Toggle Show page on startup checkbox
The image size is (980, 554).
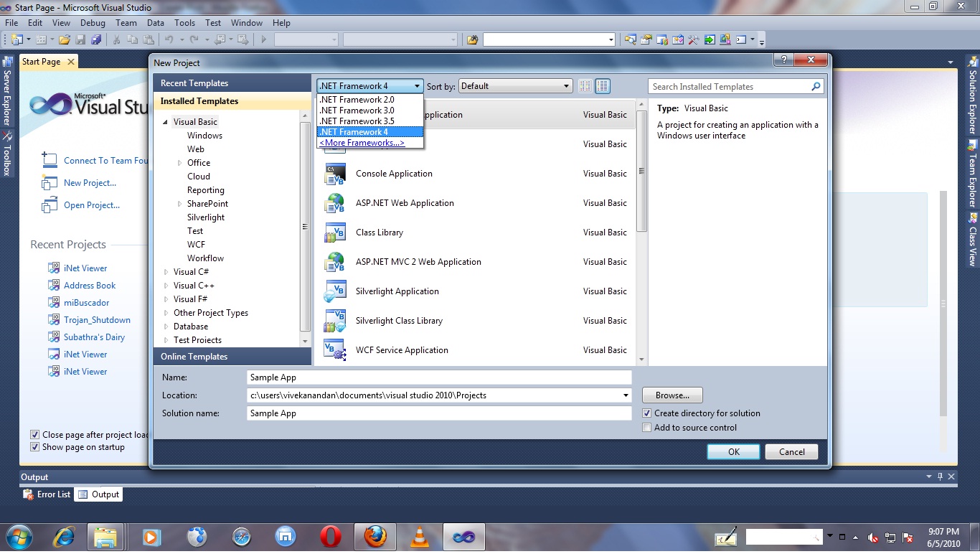tap(34, 447)
